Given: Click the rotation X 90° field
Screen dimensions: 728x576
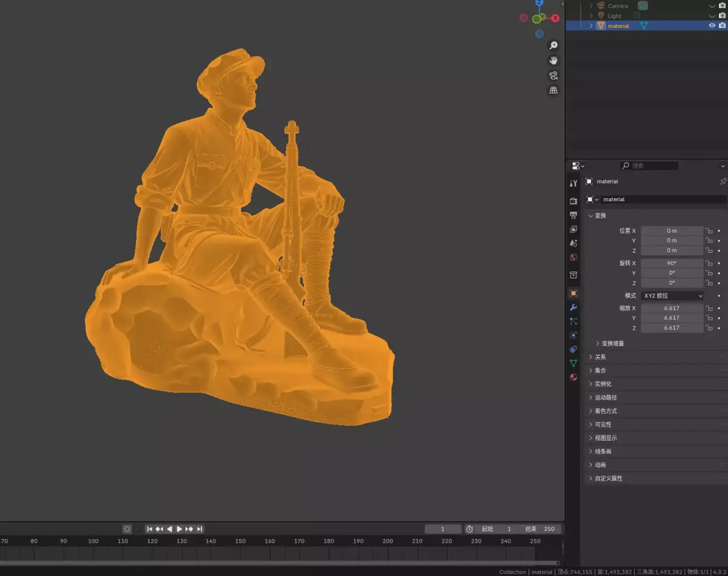Looking at the screenshot, I should tap(672, 263).
